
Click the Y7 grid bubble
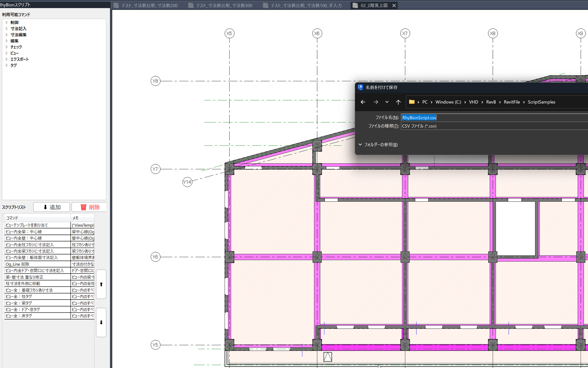155,169
